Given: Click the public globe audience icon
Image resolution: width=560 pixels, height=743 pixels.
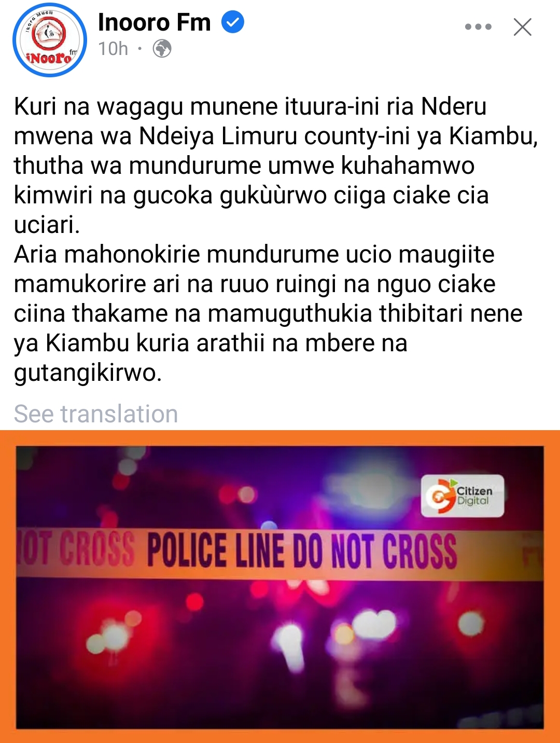Looking at the screenshot, I should (x=162, y=49).
